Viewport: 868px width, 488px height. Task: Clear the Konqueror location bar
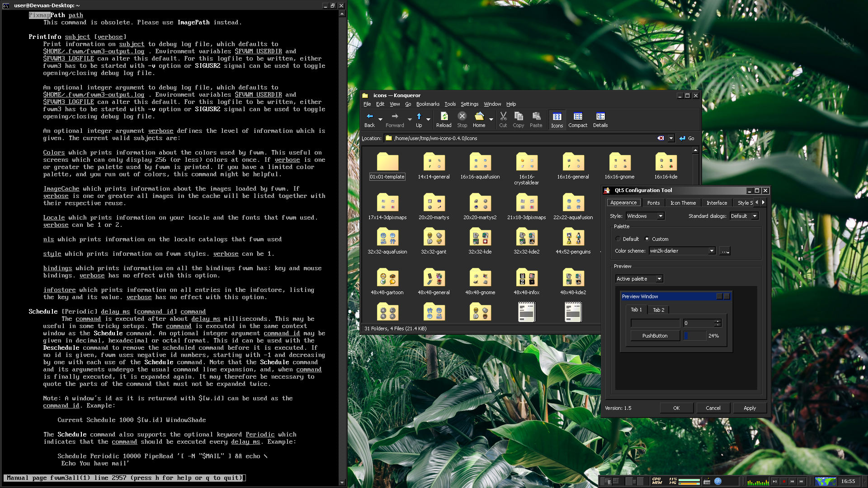pos(660,138)
